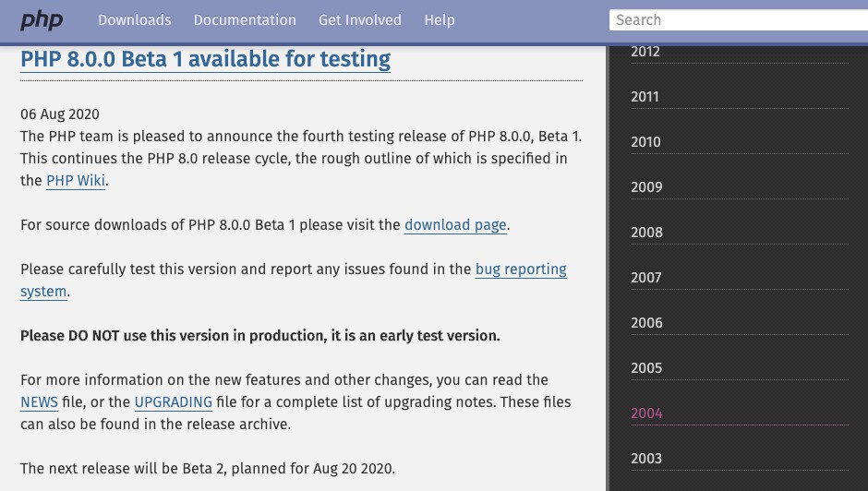Click the Search input field
The width and height of the screenshot is (868, 491).
pos(739,20)
